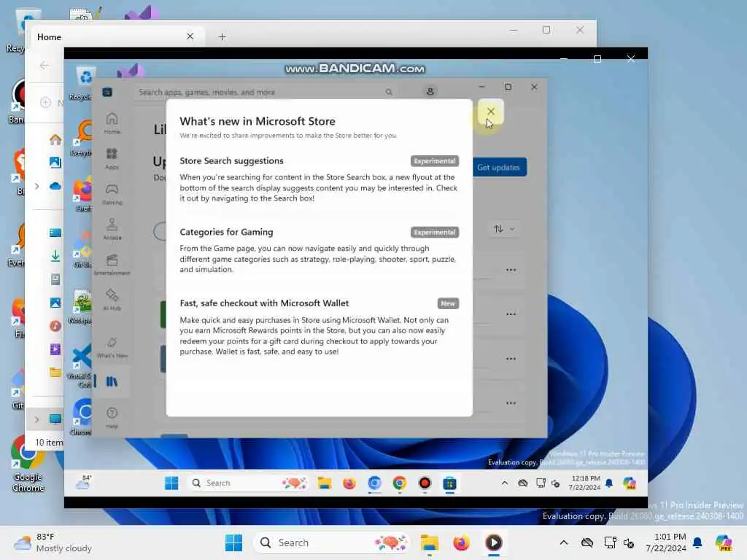The height and width of the screenshot is (560, 747).
Task: Open AI Hub in the Store sidebar
Action: tap(112, 300)
